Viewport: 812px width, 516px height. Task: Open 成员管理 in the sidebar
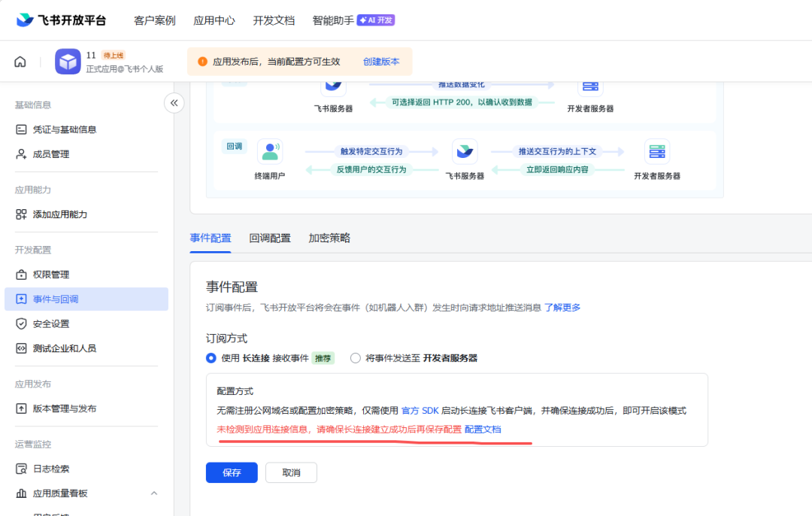click(x=50, y=154)
